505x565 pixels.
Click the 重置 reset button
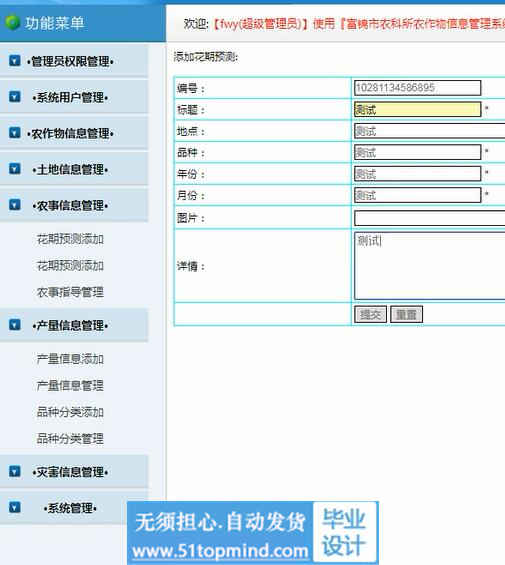click(x=406, y=315)
